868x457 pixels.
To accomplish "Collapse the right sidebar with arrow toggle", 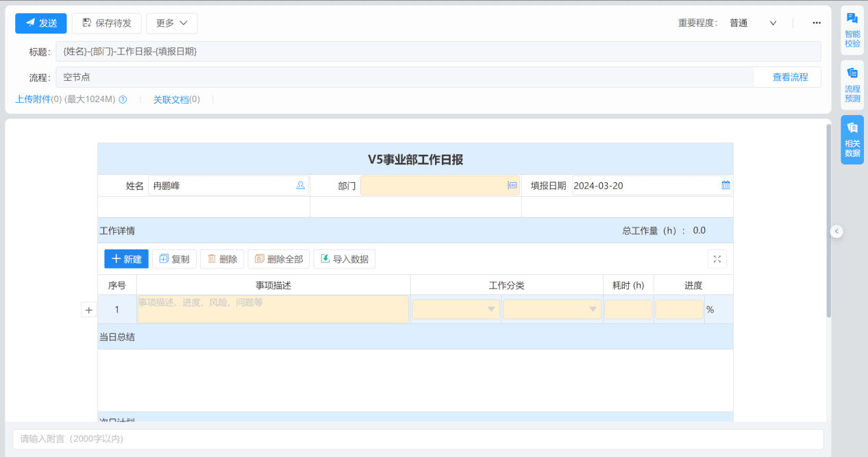I will click(x=836, y=232).
